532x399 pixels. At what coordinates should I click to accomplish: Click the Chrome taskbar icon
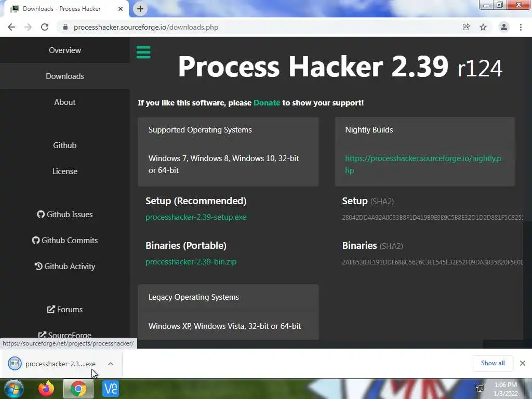[78, 389]
